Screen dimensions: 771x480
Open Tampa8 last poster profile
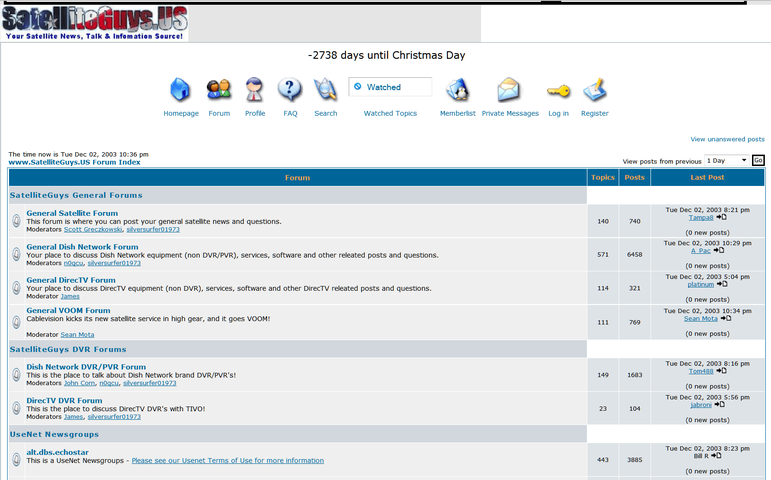pos(701,217)
